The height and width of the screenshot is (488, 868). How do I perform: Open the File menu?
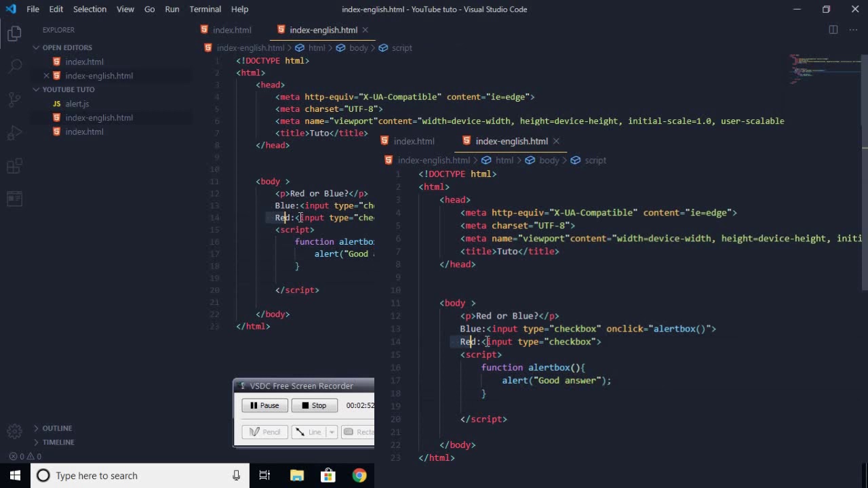(x=33, y=9)
